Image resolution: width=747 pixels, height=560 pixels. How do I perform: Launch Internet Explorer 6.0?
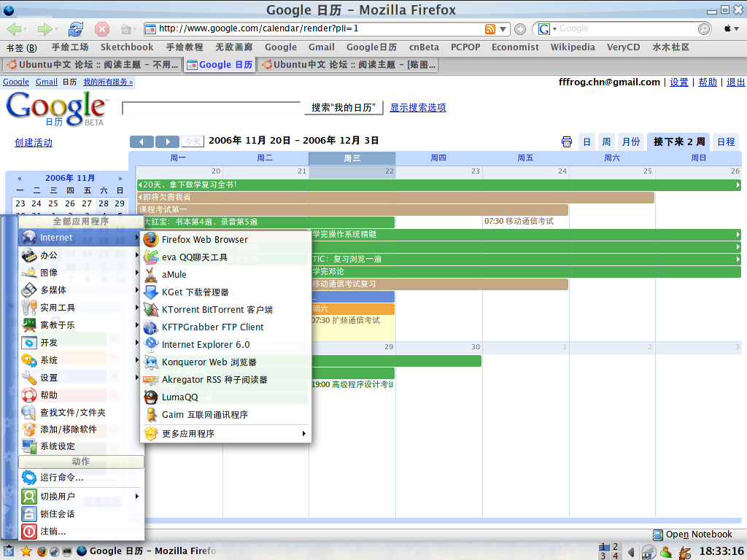click(225, 345)
